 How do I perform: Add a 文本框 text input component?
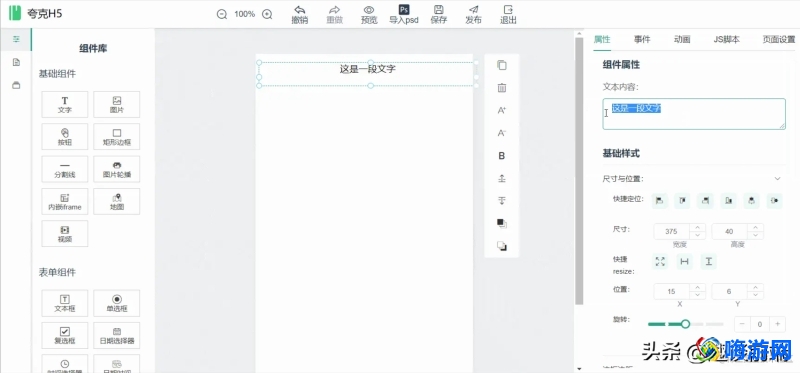(65, 303)
